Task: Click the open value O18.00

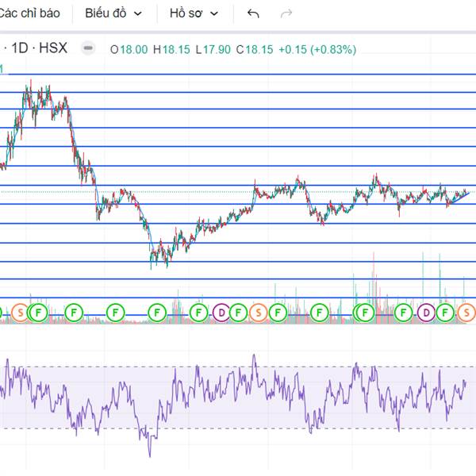Action: [129, 49]
